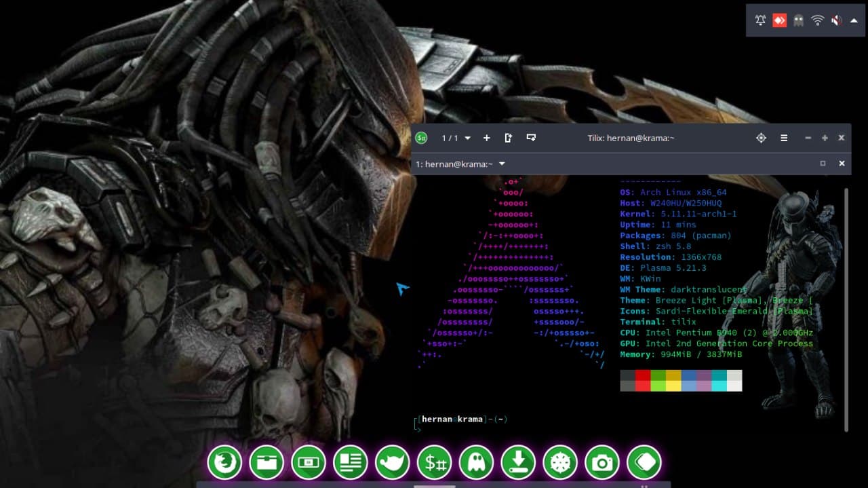
Task: Click the red AnyDesk tray icon
Action: (779, 20)
